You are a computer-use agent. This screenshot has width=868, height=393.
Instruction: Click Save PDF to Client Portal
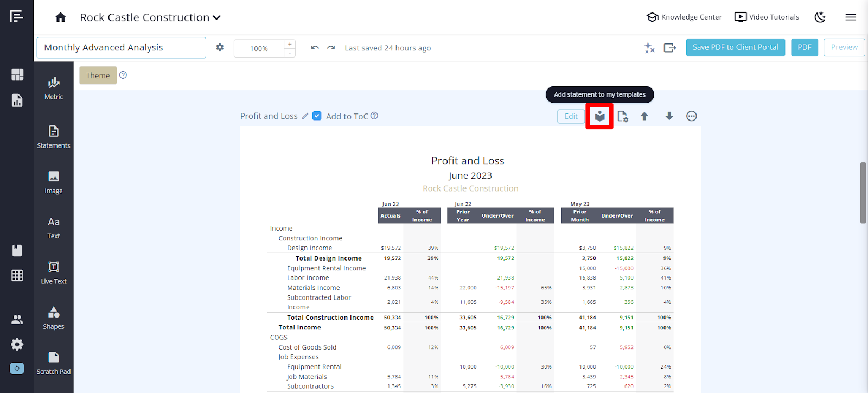tap(736, 47)
